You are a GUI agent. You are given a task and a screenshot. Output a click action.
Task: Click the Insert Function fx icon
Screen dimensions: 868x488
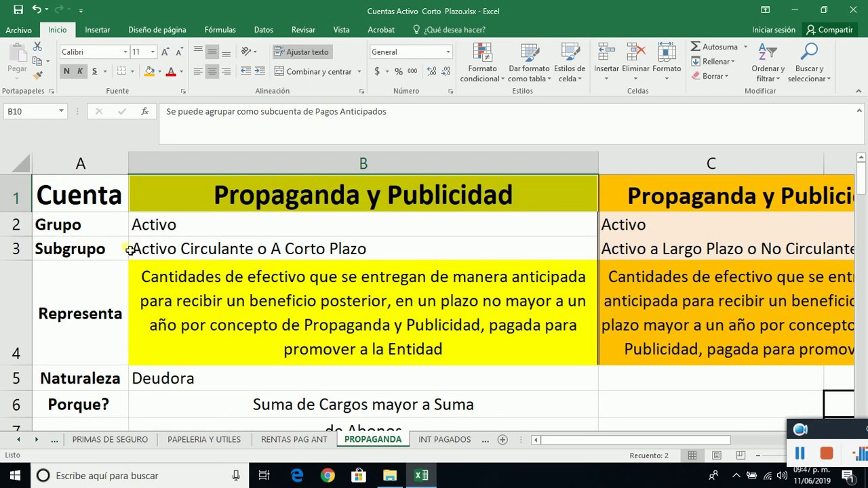(144, 111)
